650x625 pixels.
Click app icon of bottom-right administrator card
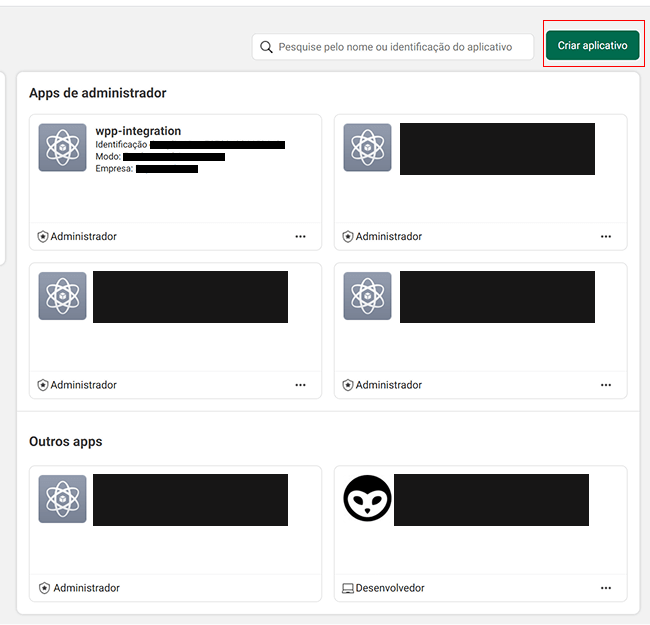point(367,296)
